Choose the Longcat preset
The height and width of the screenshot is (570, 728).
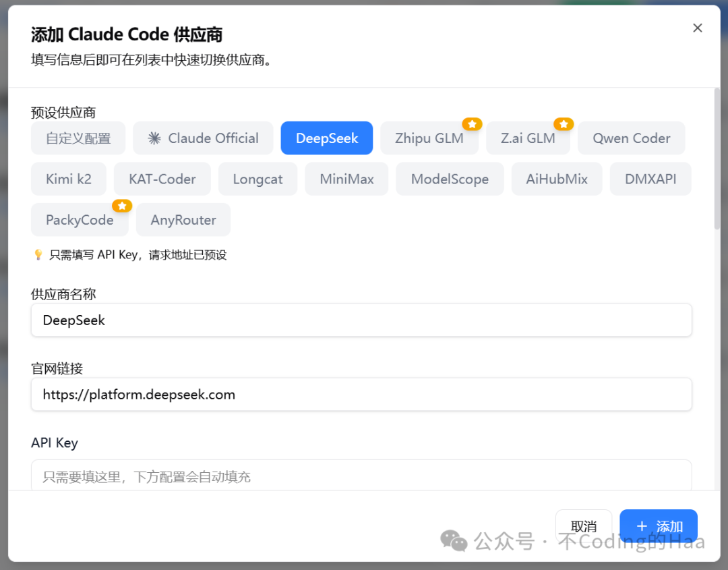point(257,179)
